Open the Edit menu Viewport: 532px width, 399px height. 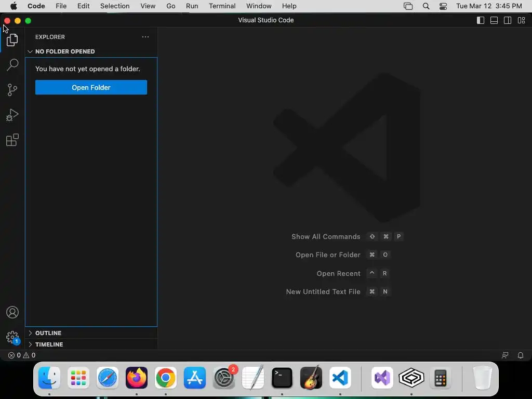(84, 6)
